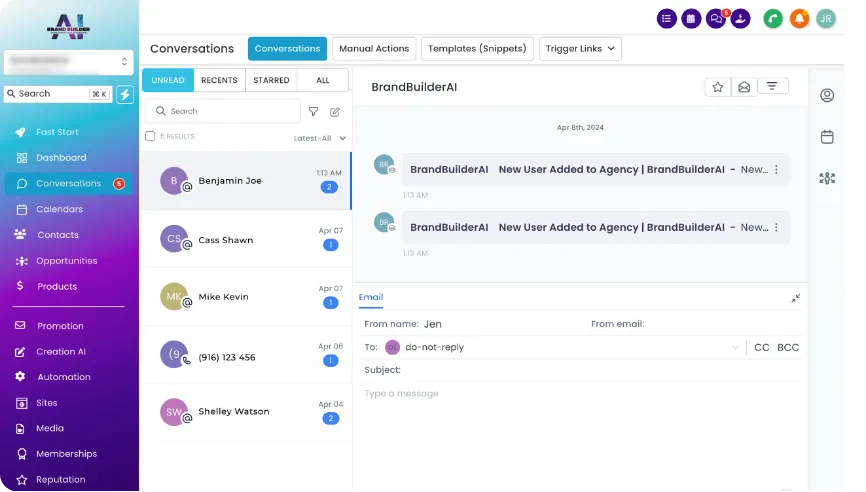This screenshot has width=866, height=492.
Task: Open Opportunities in sidebar
Action: 68,261
